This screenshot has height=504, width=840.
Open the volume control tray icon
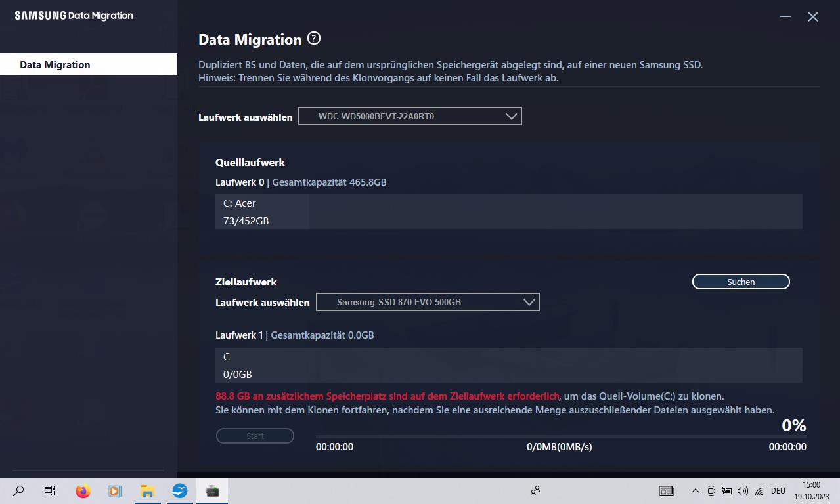pyautogui.click(x=743, y=491)
